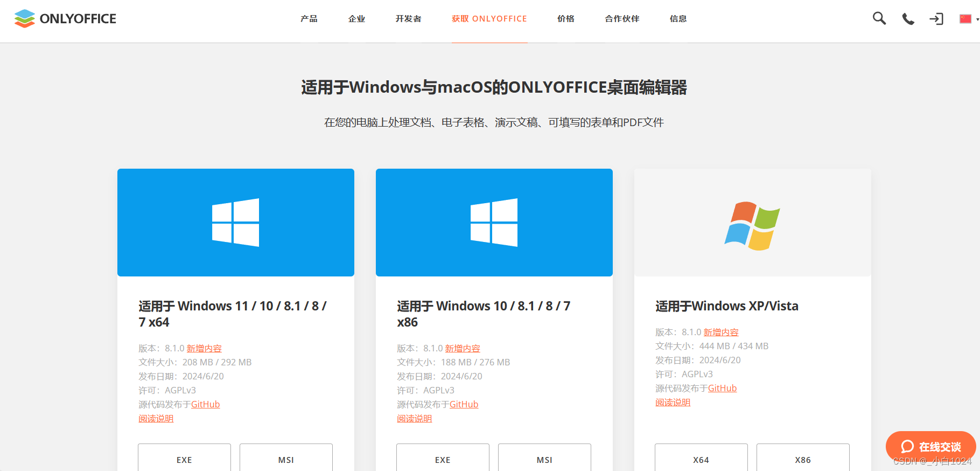
Task: Open the 产品 menu
Action: [309, 19]
